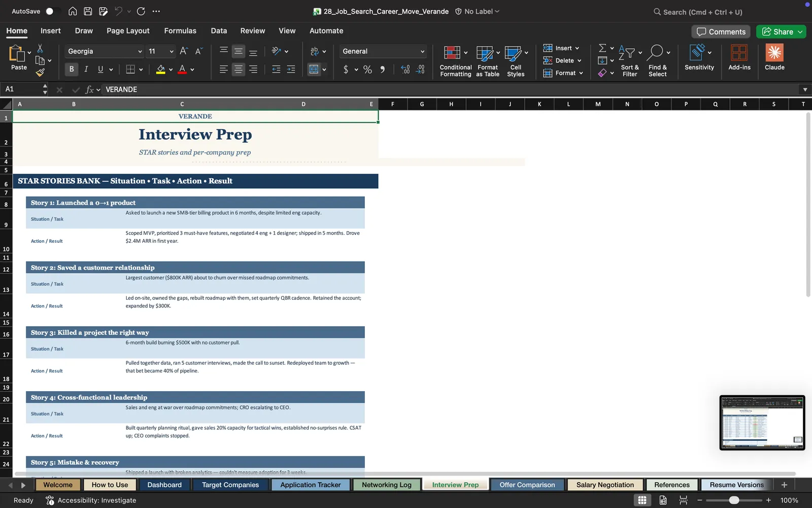Click the Format Painter brush icon

pyautogui.click(x=40, y=73)
